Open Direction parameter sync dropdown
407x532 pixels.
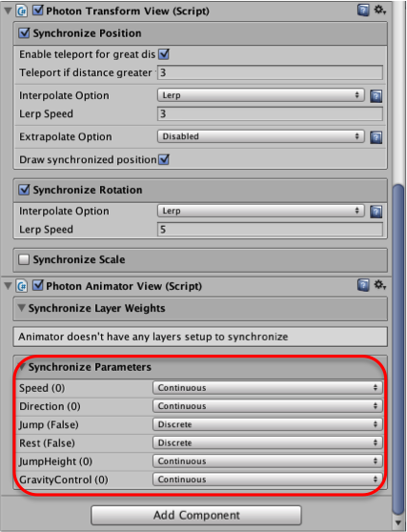coord(268,406)
